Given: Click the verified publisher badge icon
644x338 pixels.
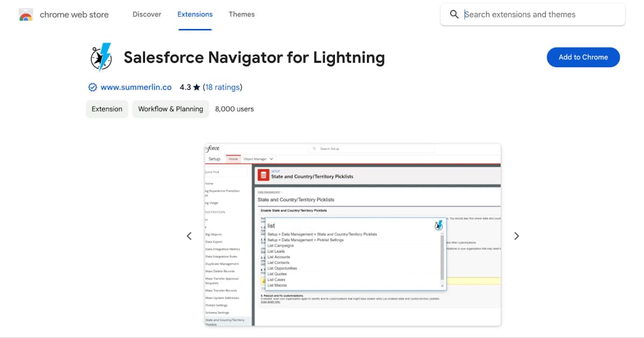Looking at the screenshot, I should pos(92,87).
